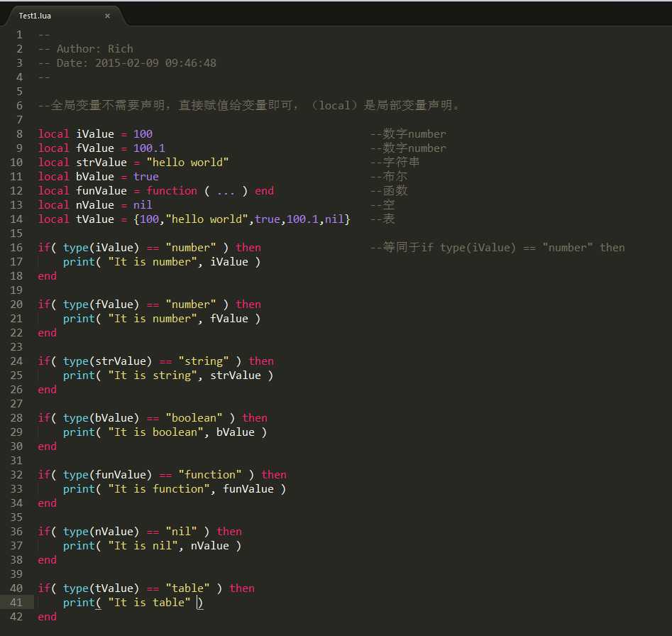Click line number 41 in gutter

tap(16, 603)
